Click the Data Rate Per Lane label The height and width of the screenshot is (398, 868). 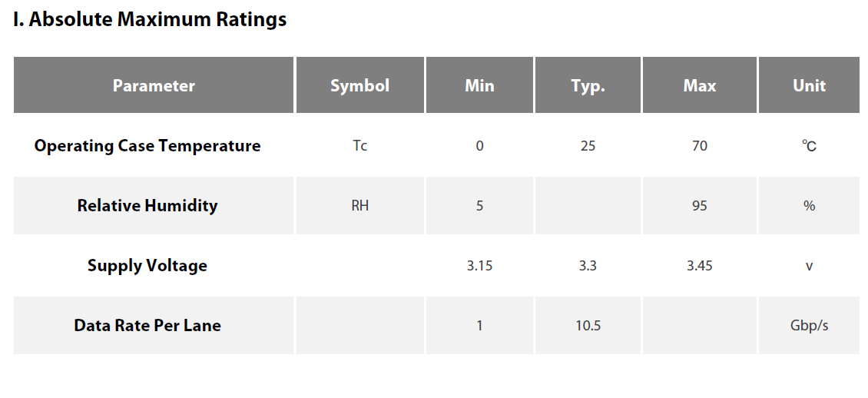pyautogui.click(x=147, y=325)
